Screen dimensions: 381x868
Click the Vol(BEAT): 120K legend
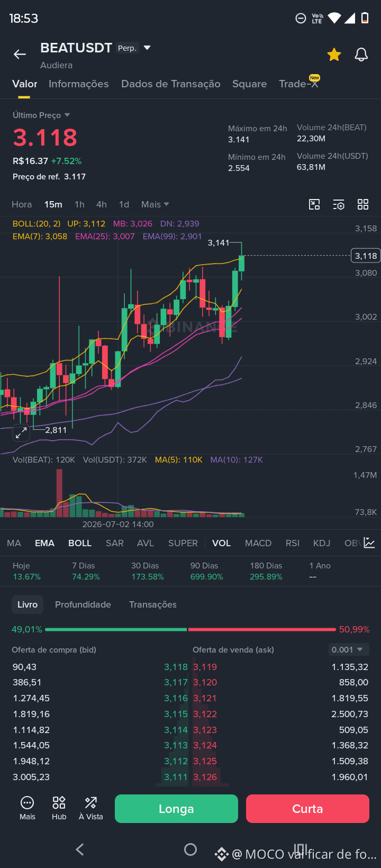tap(44, 459)
